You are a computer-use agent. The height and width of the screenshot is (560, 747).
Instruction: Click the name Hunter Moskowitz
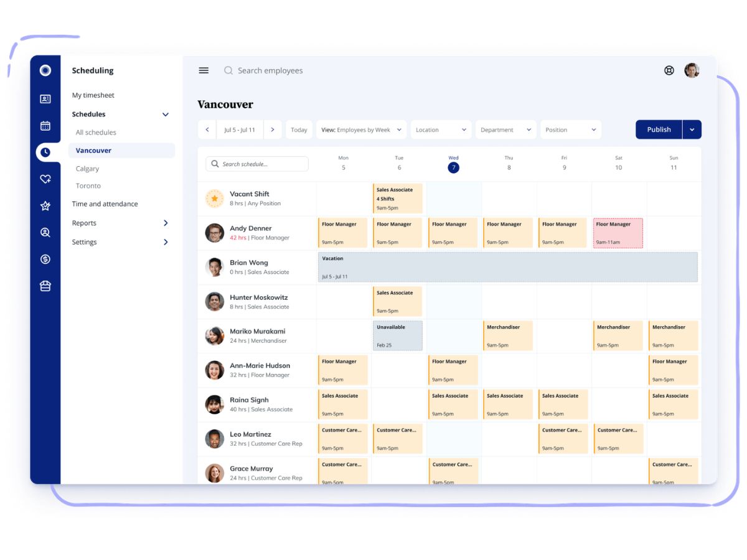259,297
